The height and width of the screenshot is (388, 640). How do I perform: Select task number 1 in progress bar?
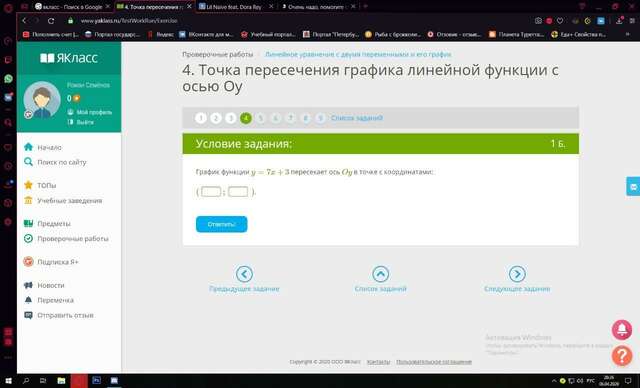click(200, 118)
